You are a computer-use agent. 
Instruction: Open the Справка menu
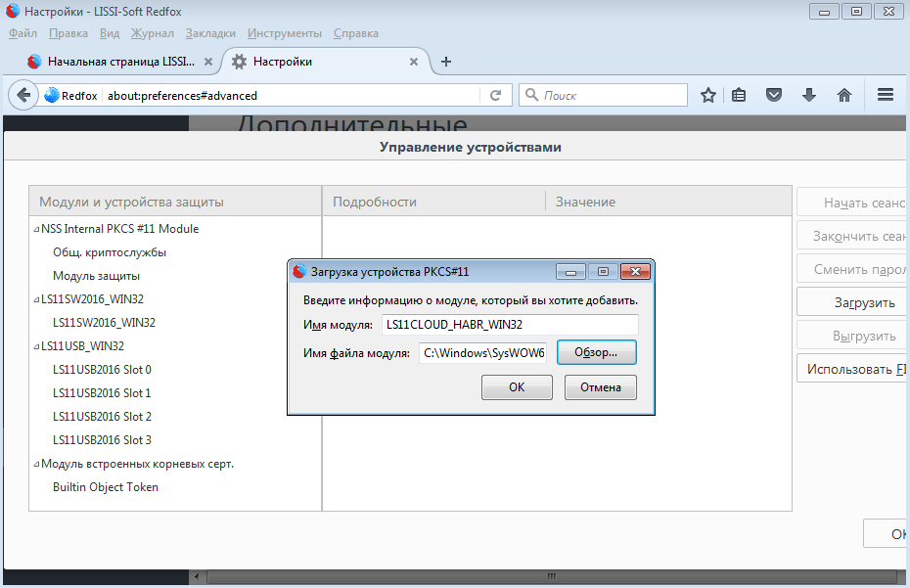pyautogui.click(x=356, y=33)
